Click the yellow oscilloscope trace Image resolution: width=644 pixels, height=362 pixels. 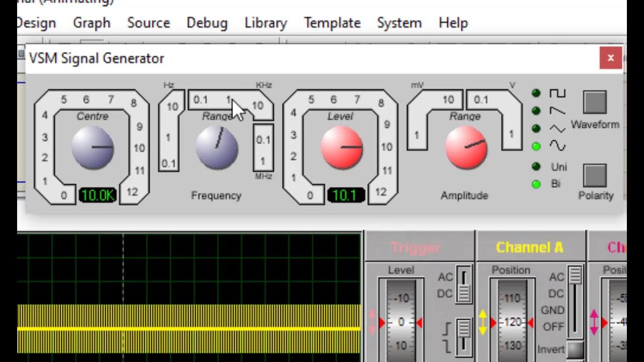pos(189,329)
